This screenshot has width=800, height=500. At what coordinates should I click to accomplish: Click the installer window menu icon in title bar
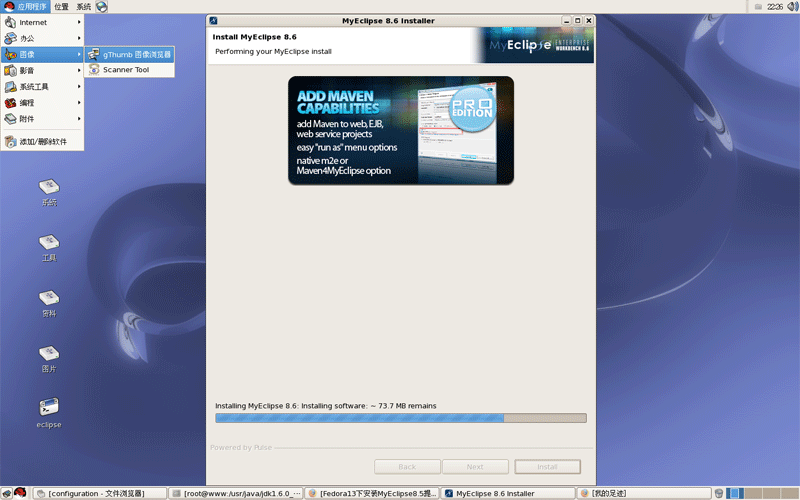point(213,21)
